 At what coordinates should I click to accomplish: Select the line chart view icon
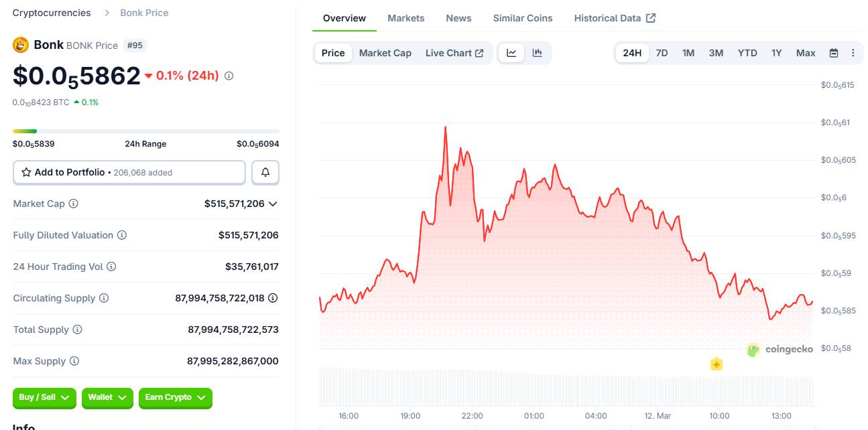click(x=511, y=53)
